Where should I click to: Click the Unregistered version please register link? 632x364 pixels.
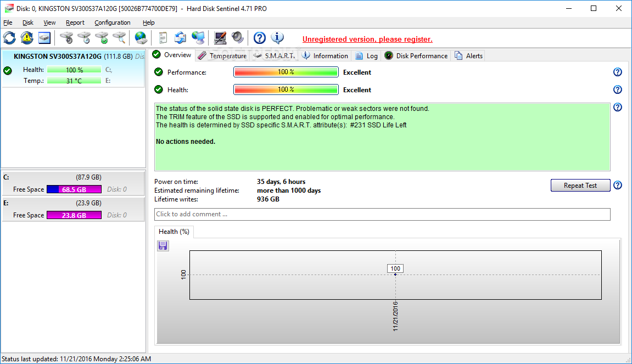tap(367, 39)
